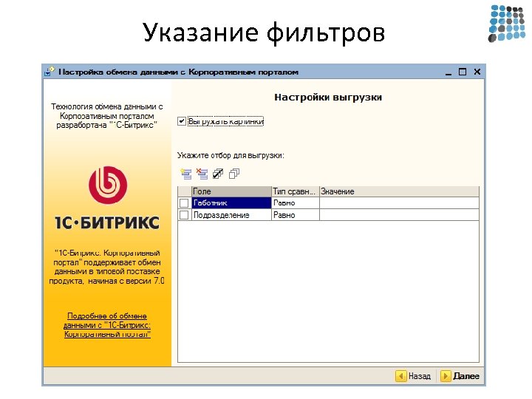Toggle the Выгружать картинки checkbox
Image resolution: width=532 pixels, height=399 pixels.
tap(182, 121)
